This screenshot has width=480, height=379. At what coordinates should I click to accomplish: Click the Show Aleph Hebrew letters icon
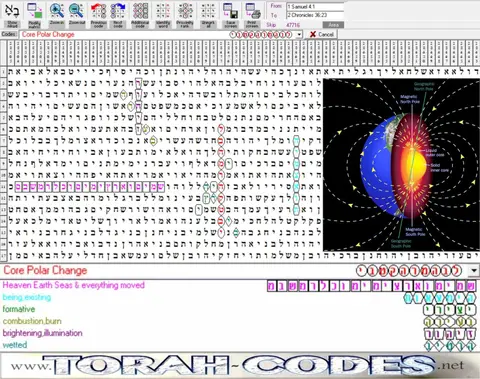[x=12, y=14]
